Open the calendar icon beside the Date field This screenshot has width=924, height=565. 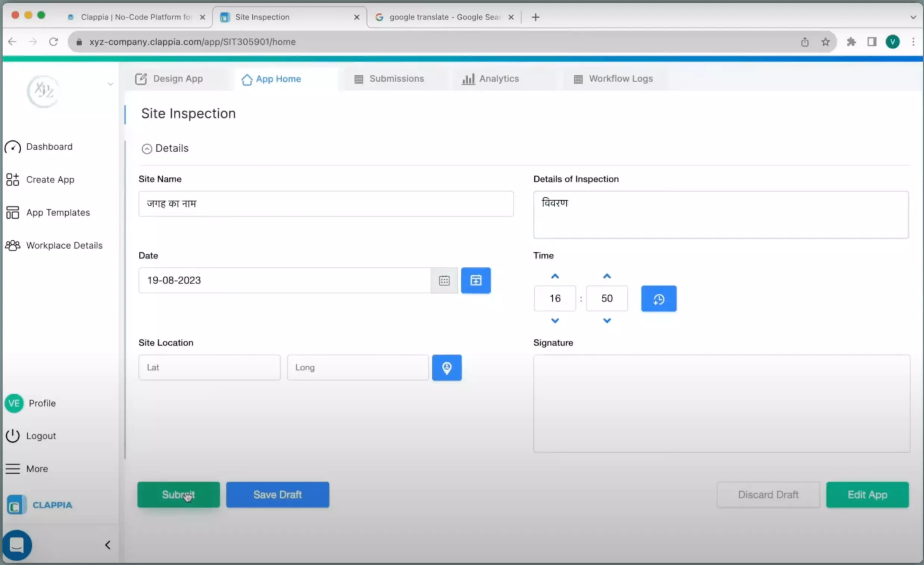(x=444, y=280)
